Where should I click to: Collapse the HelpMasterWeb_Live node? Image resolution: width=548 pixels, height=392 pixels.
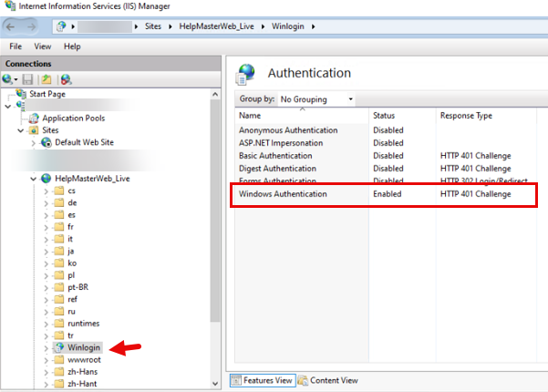click(33, 179)
